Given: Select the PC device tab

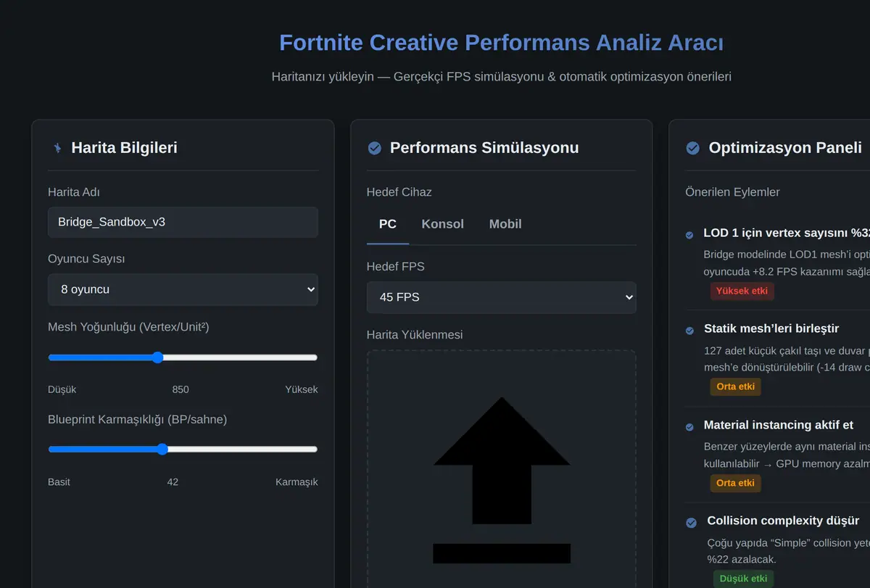Looking at the screenshot, I should click(x=388, y=224).
